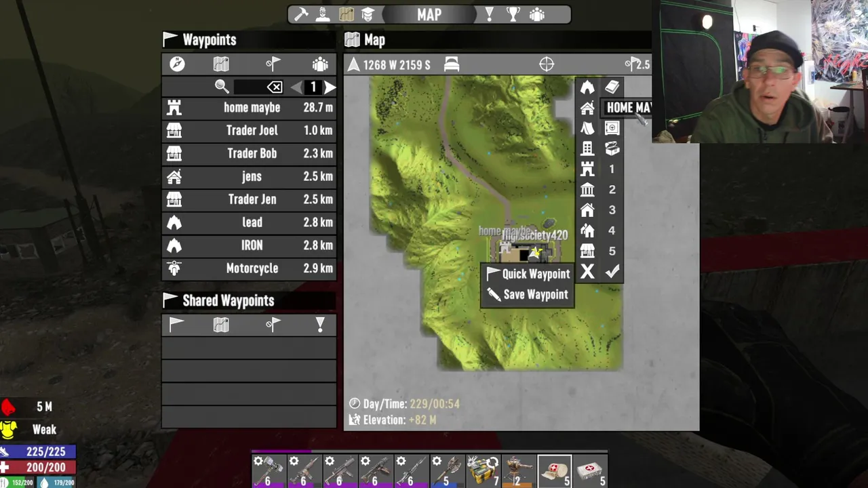Select the 'lead' waypoint row
The height and width of the screenshot is (488, 868).
(249, 222)
